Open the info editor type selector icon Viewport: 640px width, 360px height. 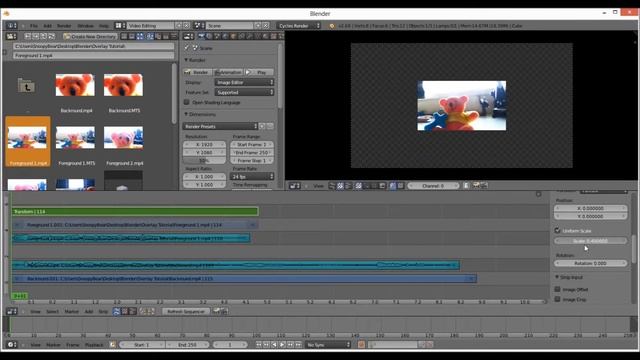point(11,25)
